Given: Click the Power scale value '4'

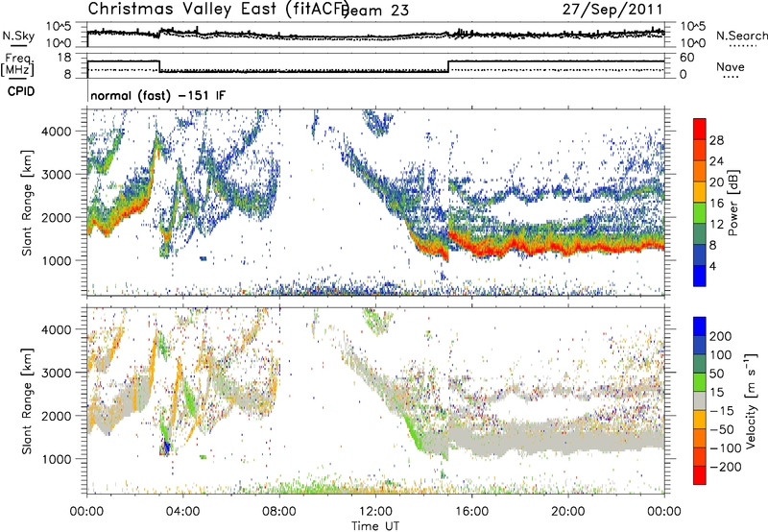Looking at the screenshot, I should (713, 267).
